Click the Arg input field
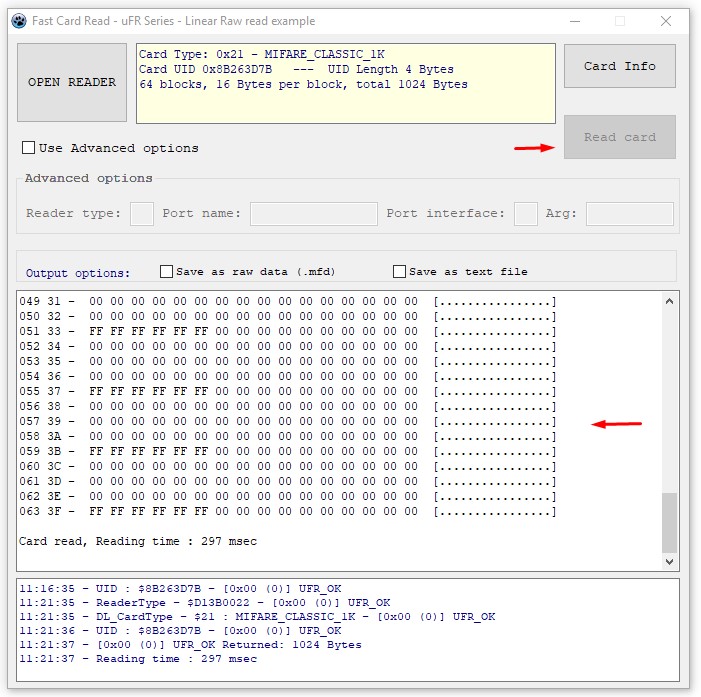The image size is (701, 697). [x=630, y=214]
